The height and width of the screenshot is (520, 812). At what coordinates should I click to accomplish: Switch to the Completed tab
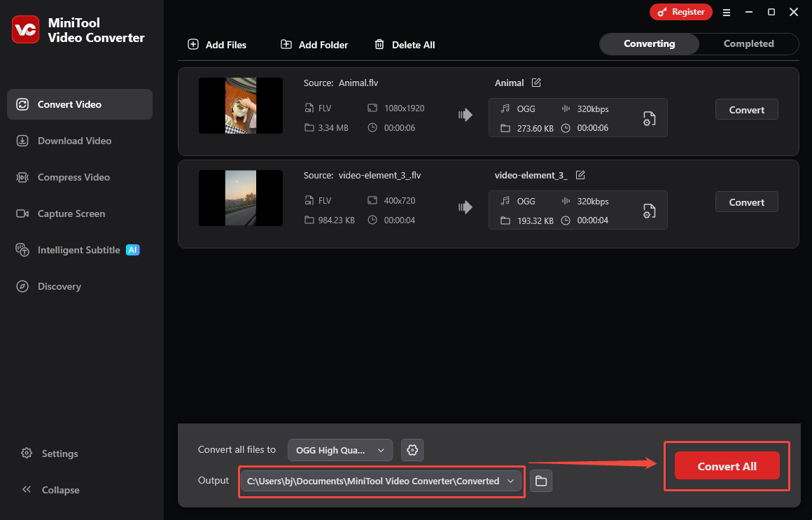pyautogui.click(x=748, y=43)
